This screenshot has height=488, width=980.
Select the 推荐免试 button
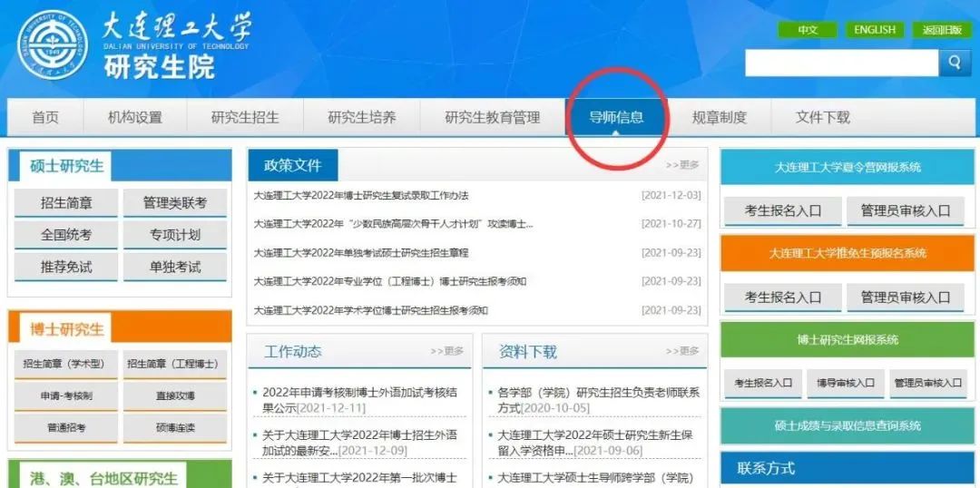pyautogui.click(x=66, y=267)
